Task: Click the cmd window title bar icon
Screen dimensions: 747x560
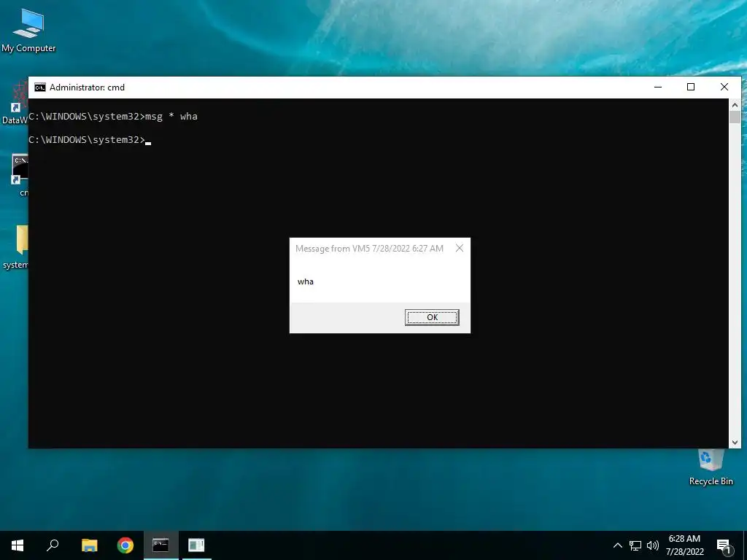Action: [40, 87]
